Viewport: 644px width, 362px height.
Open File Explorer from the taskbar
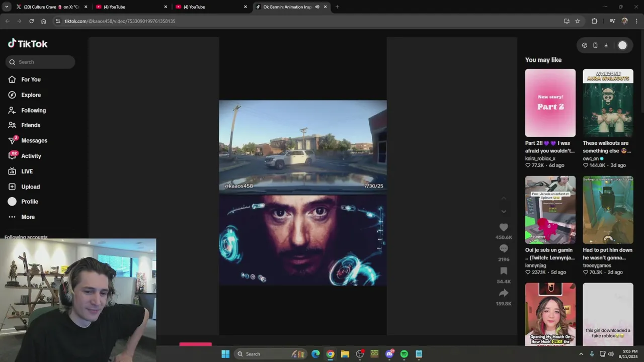coord(345,354)
